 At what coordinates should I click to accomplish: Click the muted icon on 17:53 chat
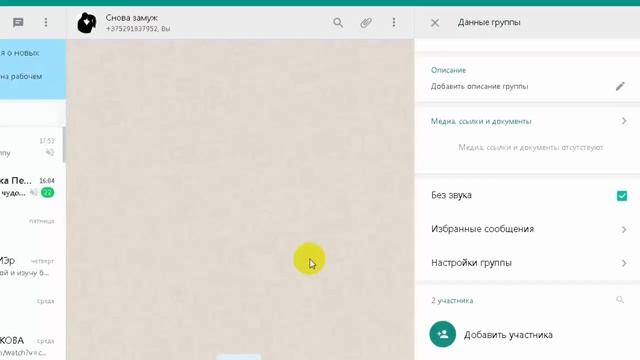(x=50, y=153)
